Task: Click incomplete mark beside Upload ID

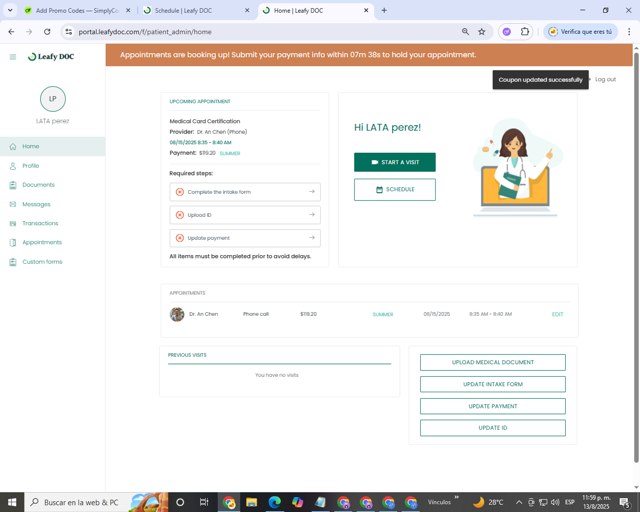Action: [180, 215]
